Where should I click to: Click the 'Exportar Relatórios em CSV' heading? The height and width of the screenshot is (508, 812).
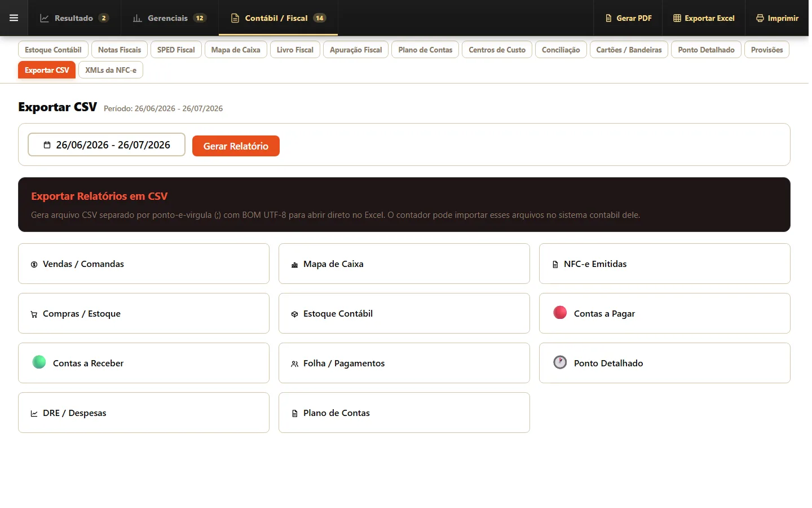point(99,196)
